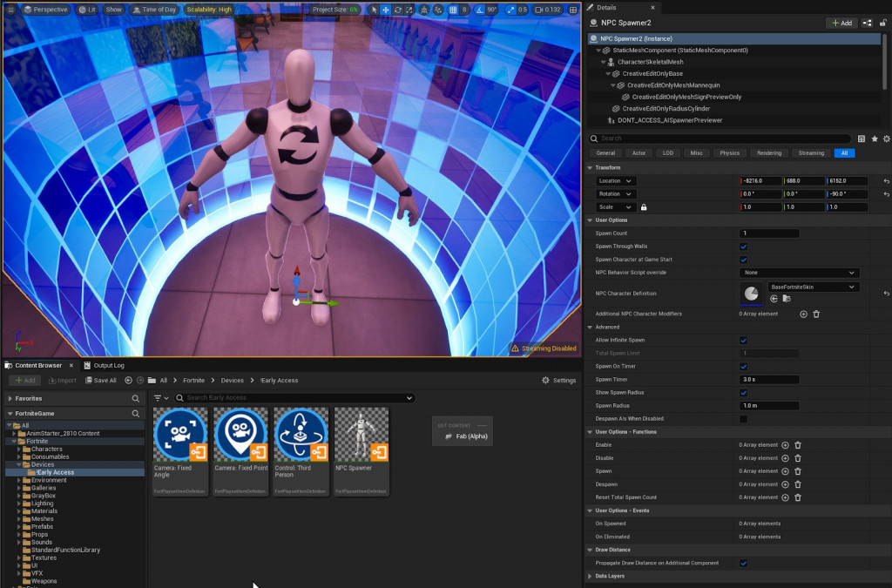The image size is (892, 588).
Task: Use selected asset for NPC Character Definition
Action: click(774, 299)
